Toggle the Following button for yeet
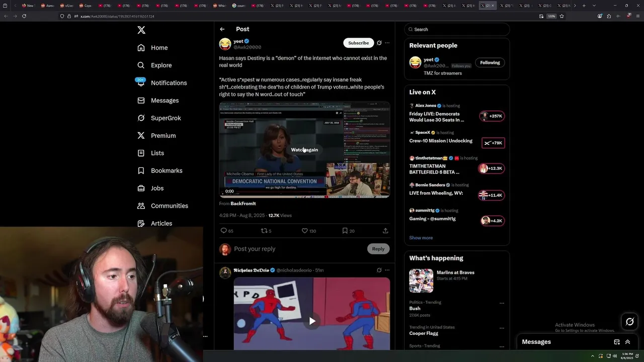 click(490, 63)
